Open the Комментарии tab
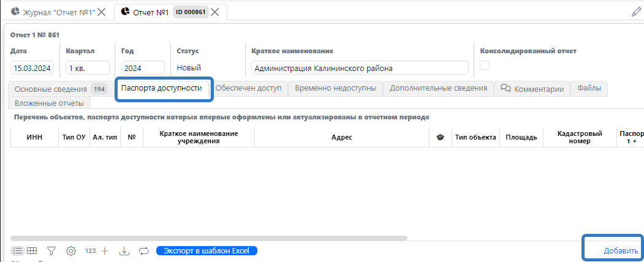Image resolution: width=644 pixels, height=262 pixels. 532,89
